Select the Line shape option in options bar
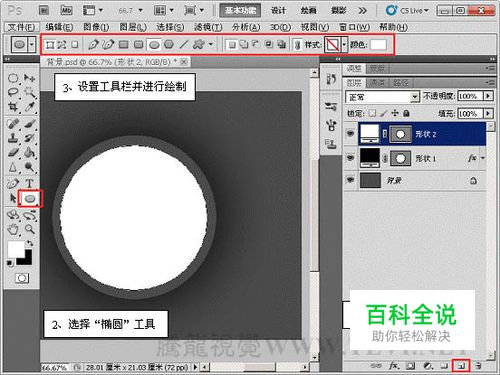500x375 pixels. pyautogui.click(x=184, y=44)
